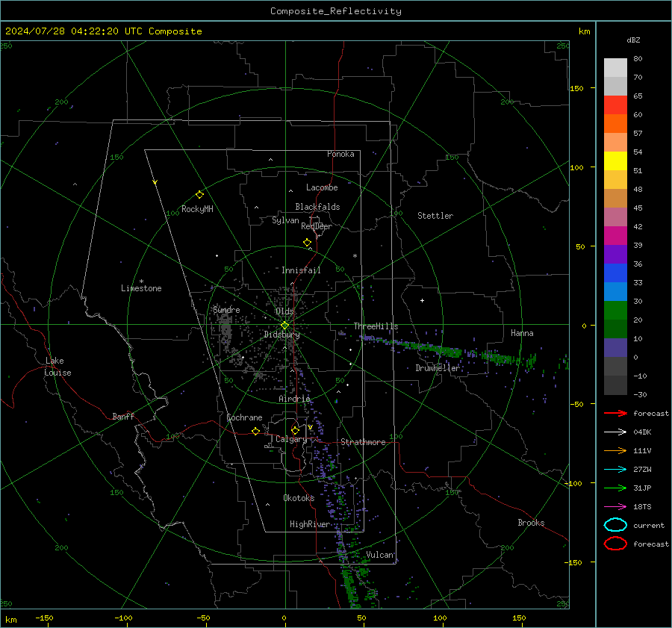Viewport: 672px width, 628px height.
Task: Select the orange 111V arrow legend icon
Action: pos(615,450)
